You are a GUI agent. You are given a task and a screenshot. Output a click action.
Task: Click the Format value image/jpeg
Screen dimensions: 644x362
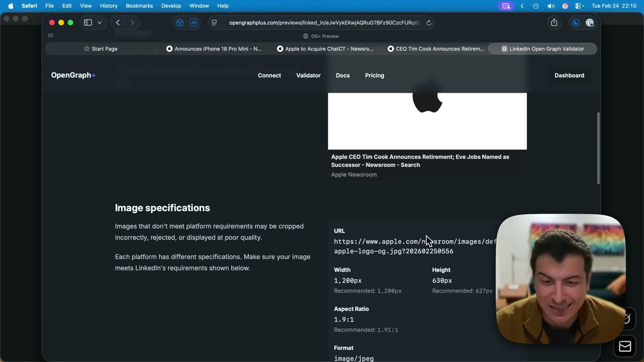click(354, 358)
